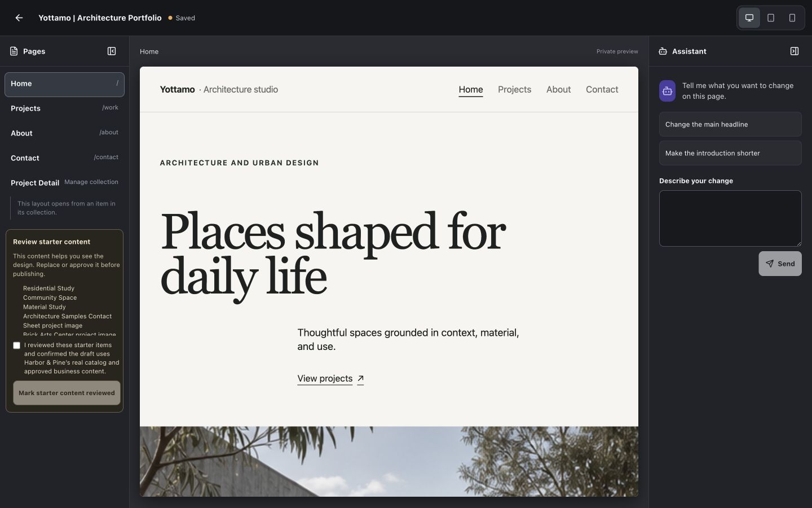This screenshot has height=508, width=812.
Task: Open the Project Detail page entry
Action: click(x=35, y=183)
